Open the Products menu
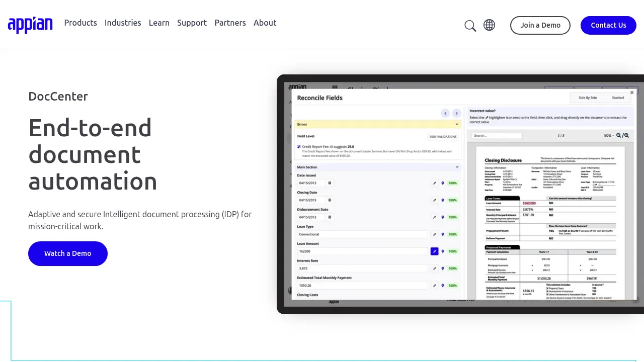 click(80, 23)
